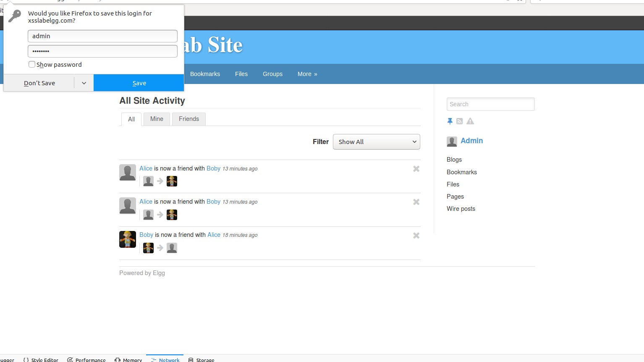Expand Don't Save options arrow
Screen dimensions: 644x362
click(x=84, y=83)
